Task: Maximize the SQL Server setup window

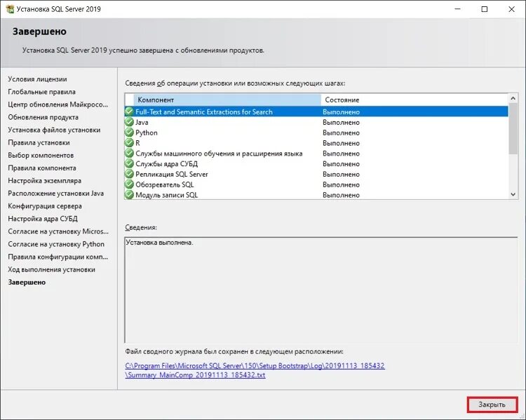Action: click(x=485, y=9)
